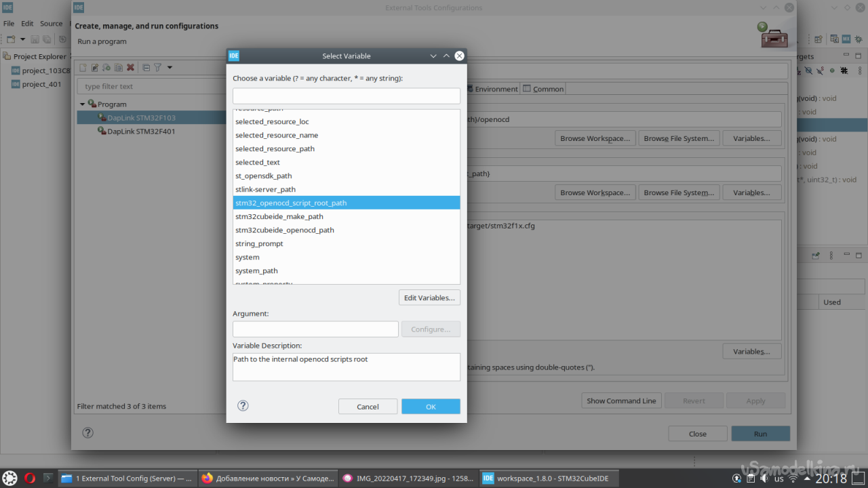This screenshot has height=488, width=868.
Task: Click Open Perspective icon in IDE toolbar
Action: 818,39
